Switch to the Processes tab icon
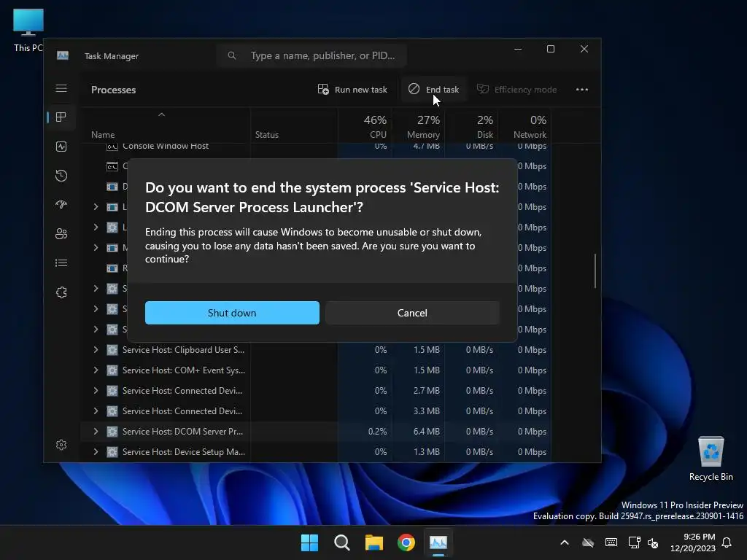 click(61, 117)
